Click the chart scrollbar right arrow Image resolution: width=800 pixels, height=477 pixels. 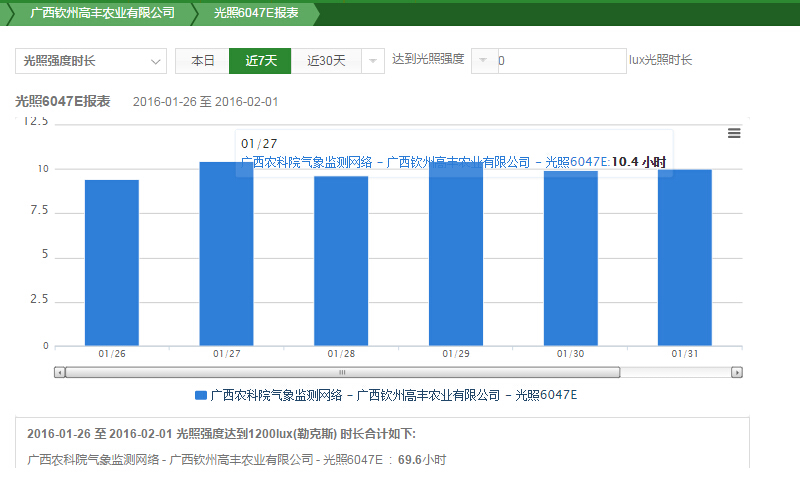pyautogui.click(x=737, y=372)
